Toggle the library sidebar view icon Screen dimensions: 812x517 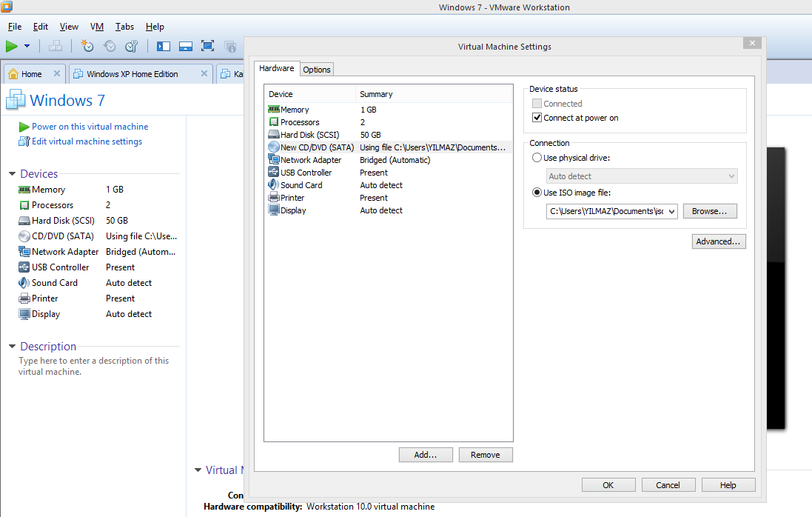[x=164, y=47]
